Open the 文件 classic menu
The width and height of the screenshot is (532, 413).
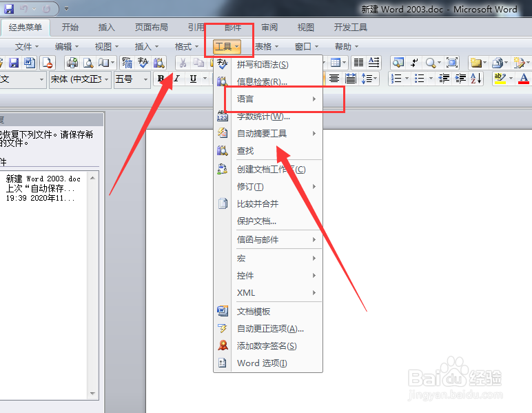click(27, 46)
